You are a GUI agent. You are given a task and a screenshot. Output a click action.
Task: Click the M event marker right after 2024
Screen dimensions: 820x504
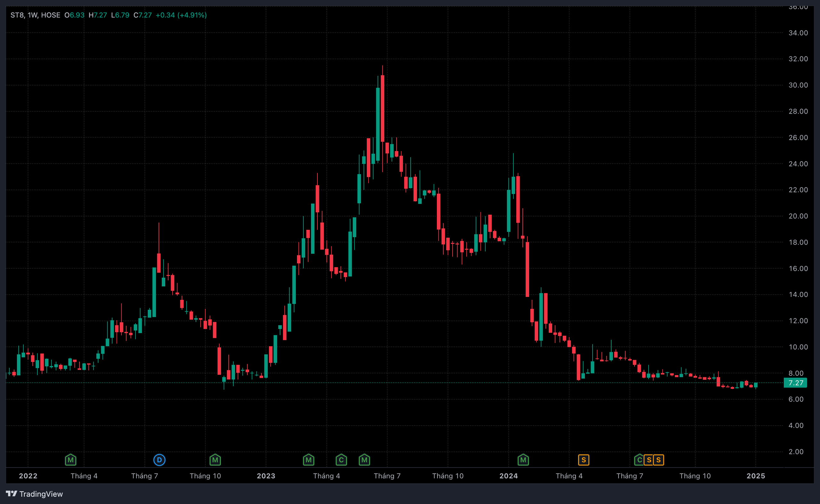[523, 460]
